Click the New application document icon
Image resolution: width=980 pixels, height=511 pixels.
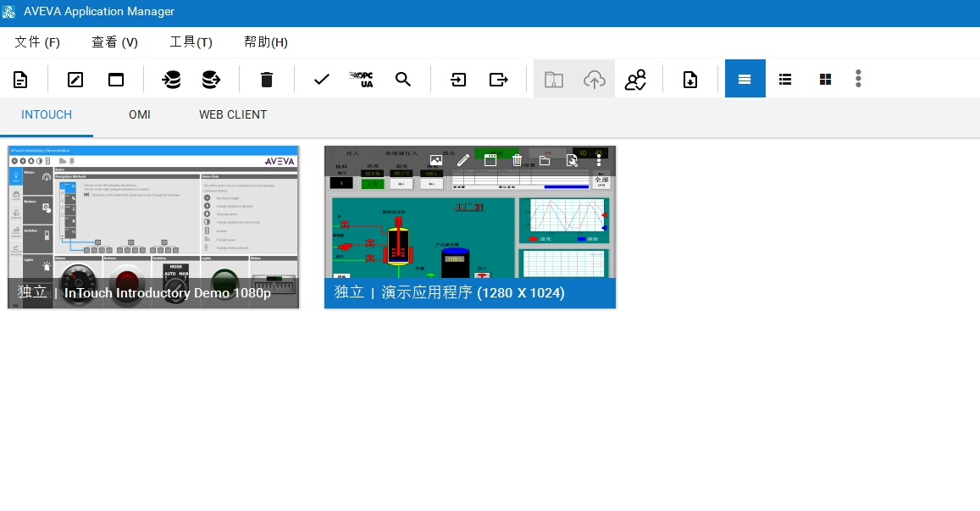click(x=20, y=80)
